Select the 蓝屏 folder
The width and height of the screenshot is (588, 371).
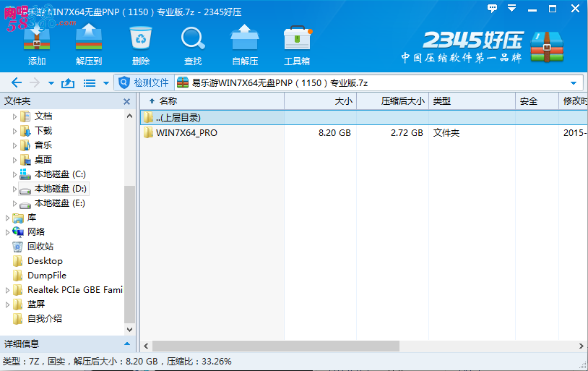36,304
